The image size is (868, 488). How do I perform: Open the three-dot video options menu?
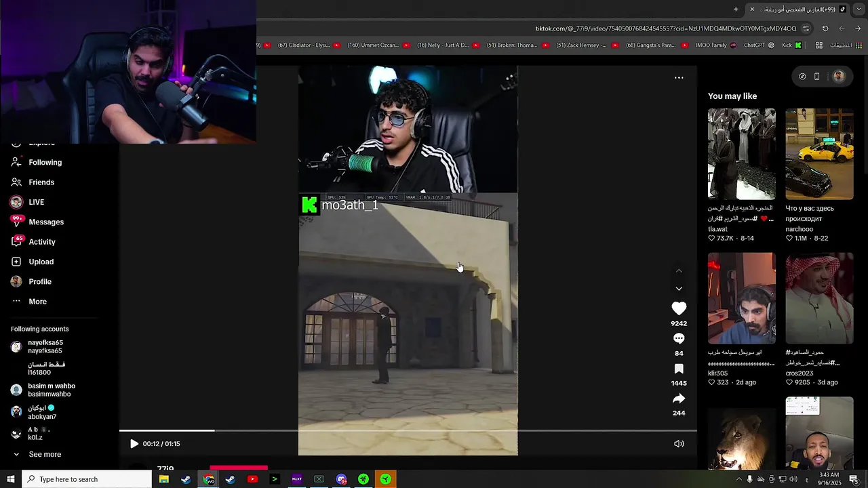click(679, 78)
